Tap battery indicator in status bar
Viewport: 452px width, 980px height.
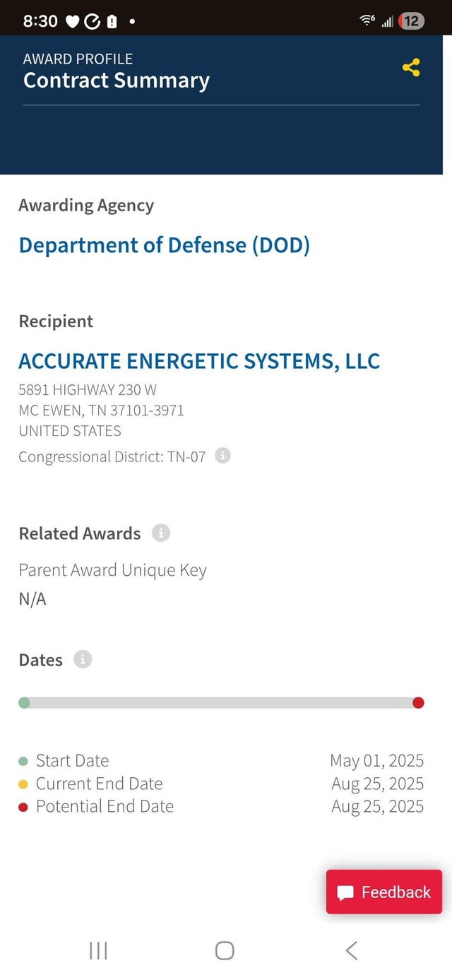click(x=411, y=21)
